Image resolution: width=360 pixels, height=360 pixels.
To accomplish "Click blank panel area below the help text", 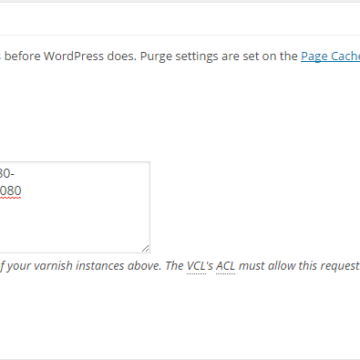I will coord(180,313).
